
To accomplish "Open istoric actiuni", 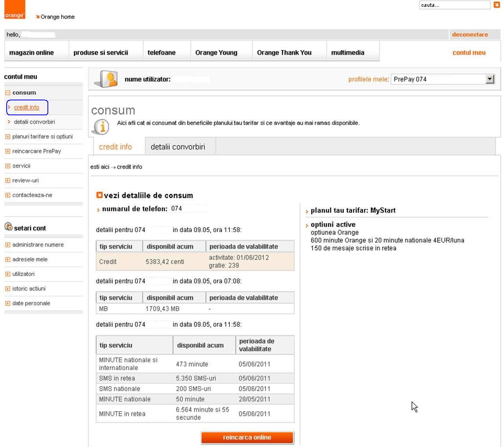I will coord(29,289).
